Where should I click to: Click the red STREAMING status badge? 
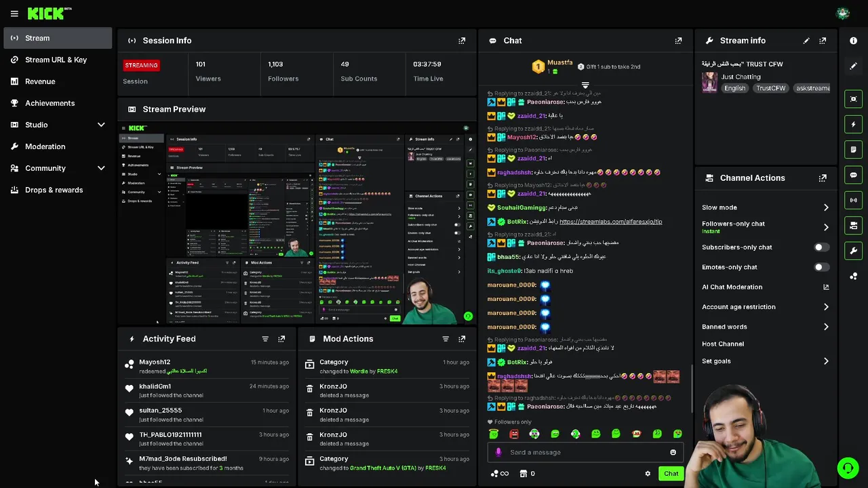pyautogui.click(x=141, y=65)
